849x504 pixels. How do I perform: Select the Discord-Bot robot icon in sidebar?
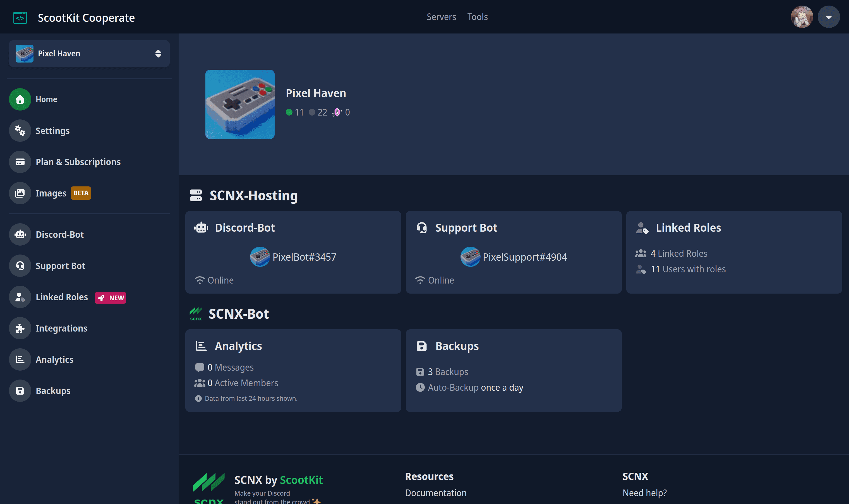(20, 234)
